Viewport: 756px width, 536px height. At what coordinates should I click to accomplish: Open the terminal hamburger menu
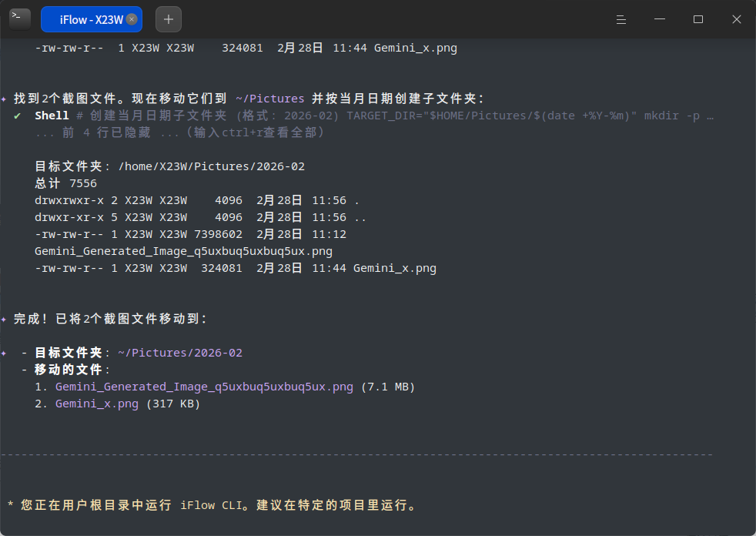click(621, 19)
